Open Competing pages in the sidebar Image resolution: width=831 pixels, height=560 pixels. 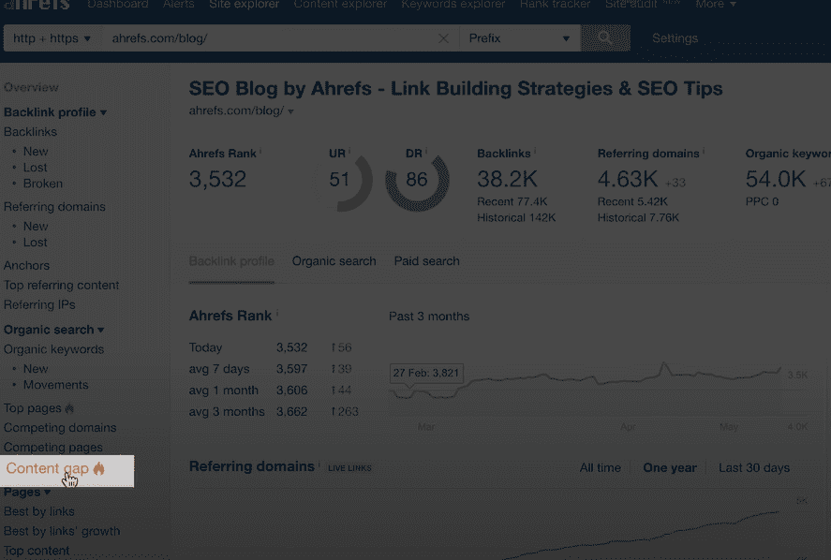click(53, 448)
